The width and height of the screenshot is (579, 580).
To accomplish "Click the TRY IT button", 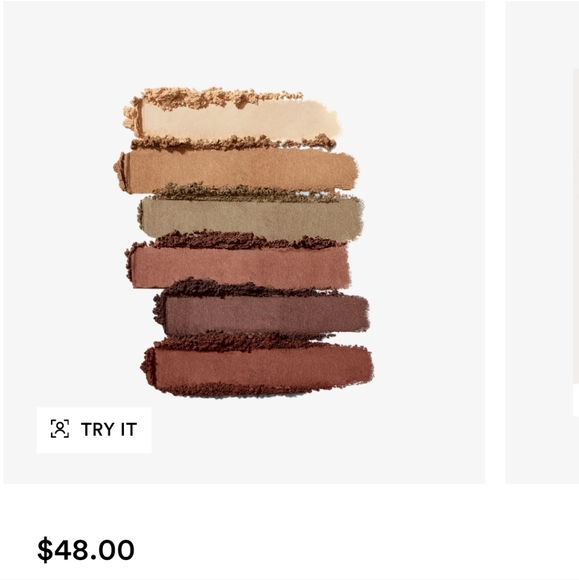I will click(94, 430).
